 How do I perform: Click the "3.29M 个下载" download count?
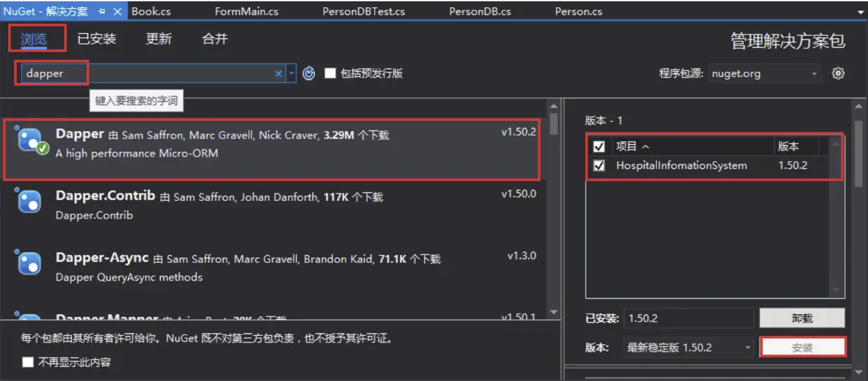tap(356, 135)
